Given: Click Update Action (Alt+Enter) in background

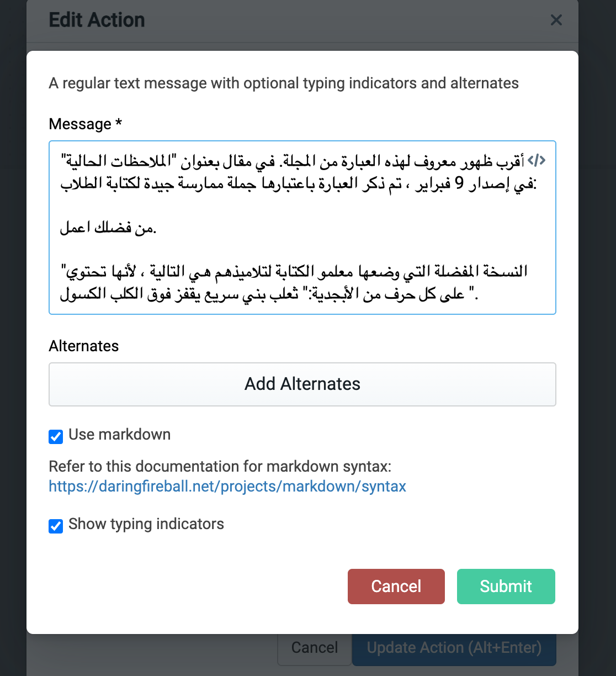Looking at the screenshot, I should pyautogui.click(x=454, y=647).
